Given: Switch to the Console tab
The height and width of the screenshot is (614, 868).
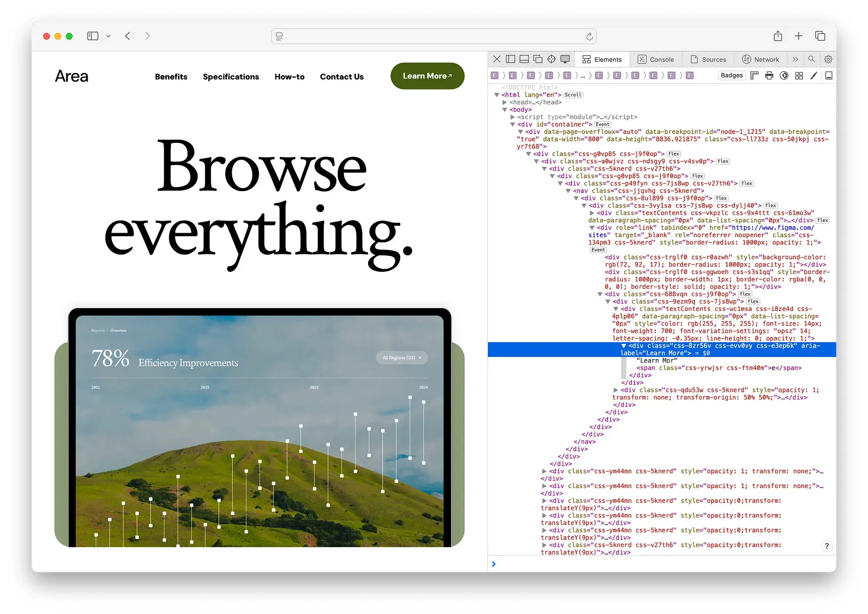Looking at the screenshot, I should tap(655, 59).
